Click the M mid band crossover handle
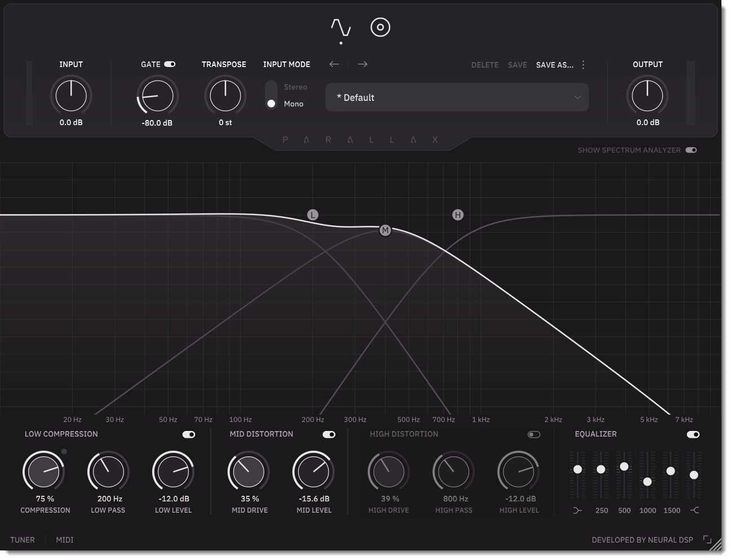Viewport: 731px width, 560px height. click(385, 230)
